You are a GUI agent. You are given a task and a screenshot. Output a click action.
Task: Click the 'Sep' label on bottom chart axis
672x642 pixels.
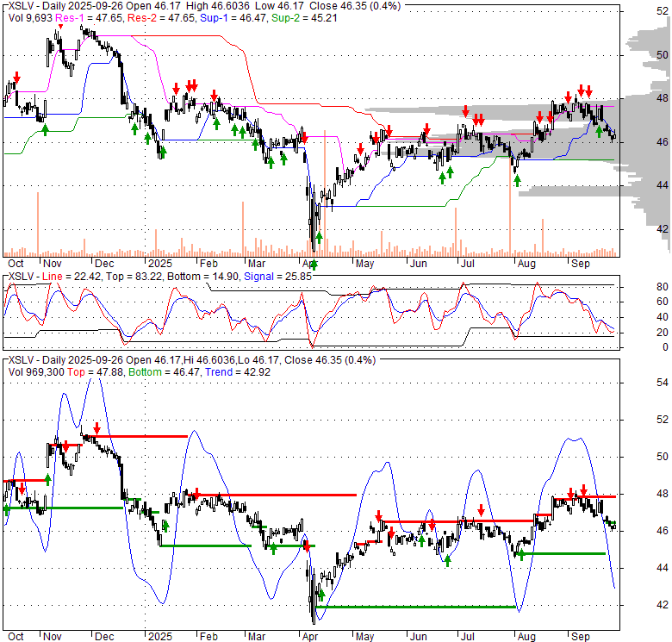pyautogui.click(x=581, y=637)
